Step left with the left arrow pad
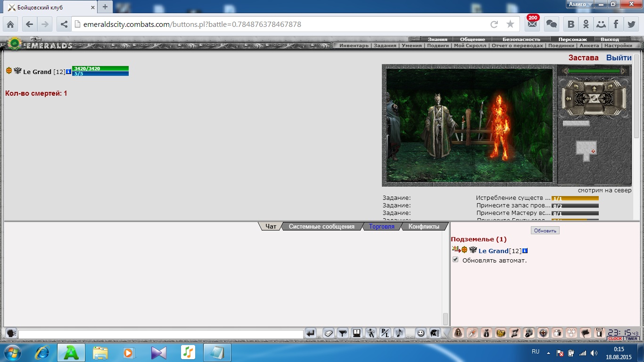 click(568, 99)
